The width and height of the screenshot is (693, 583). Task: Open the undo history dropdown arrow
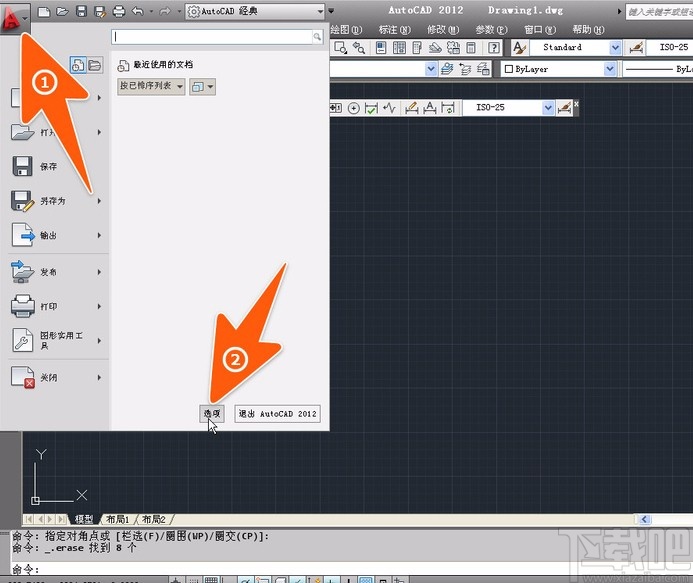click(x=151, y=11)
